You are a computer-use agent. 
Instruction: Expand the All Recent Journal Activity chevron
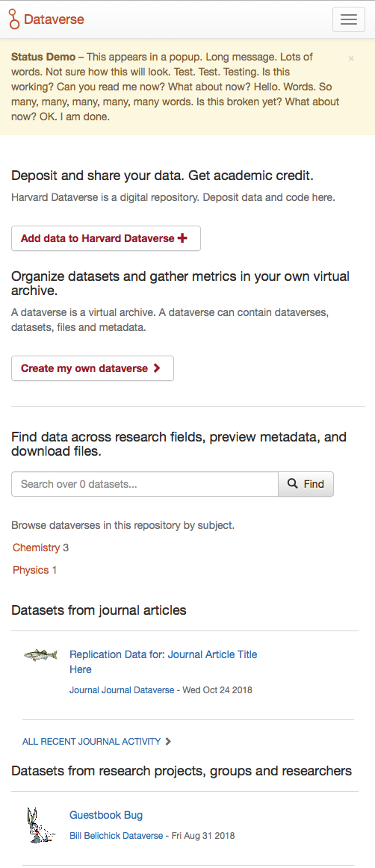pyautogui.click(x=168, y=741)
